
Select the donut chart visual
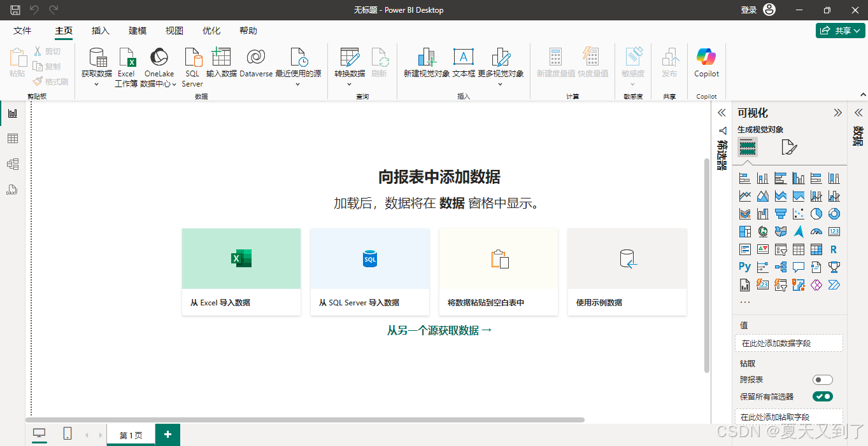pyautogui.click(x=834, y=214)
